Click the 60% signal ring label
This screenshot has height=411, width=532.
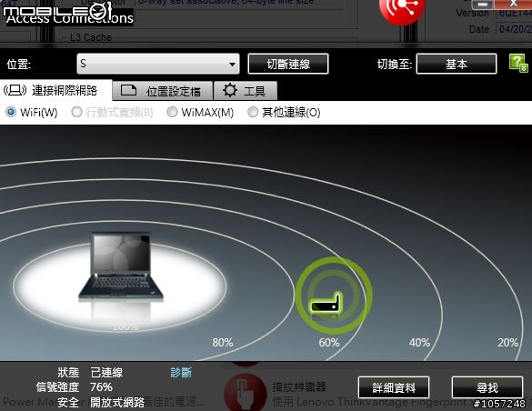(329, 343)
